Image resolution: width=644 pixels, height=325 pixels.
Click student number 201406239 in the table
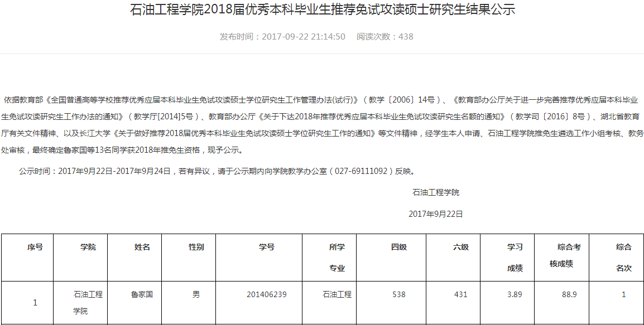click(266, 294)
